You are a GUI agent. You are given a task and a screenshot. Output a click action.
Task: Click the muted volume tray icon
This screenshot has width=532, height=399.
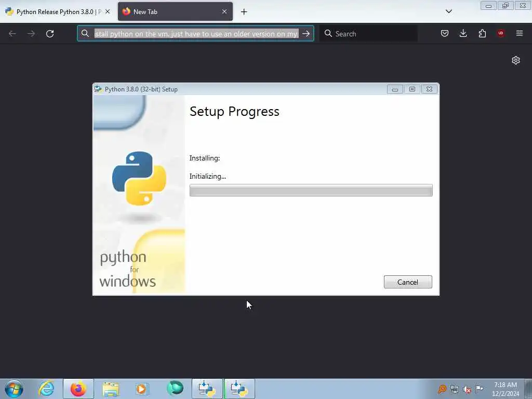[467, 389]
